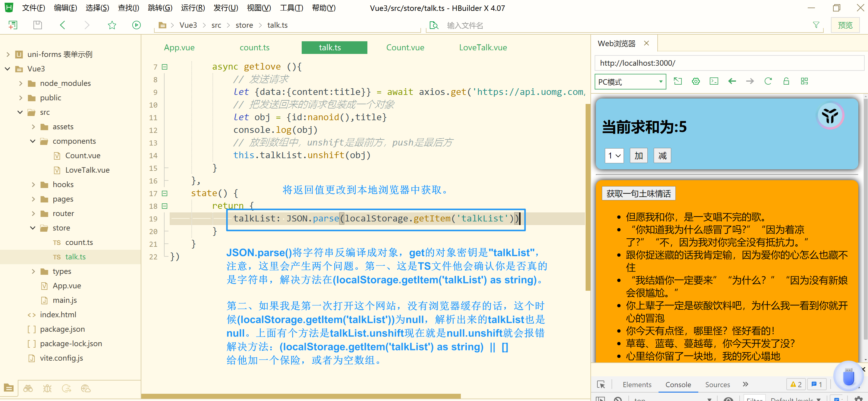Toggle code fold at line 18

click(165, 206)
